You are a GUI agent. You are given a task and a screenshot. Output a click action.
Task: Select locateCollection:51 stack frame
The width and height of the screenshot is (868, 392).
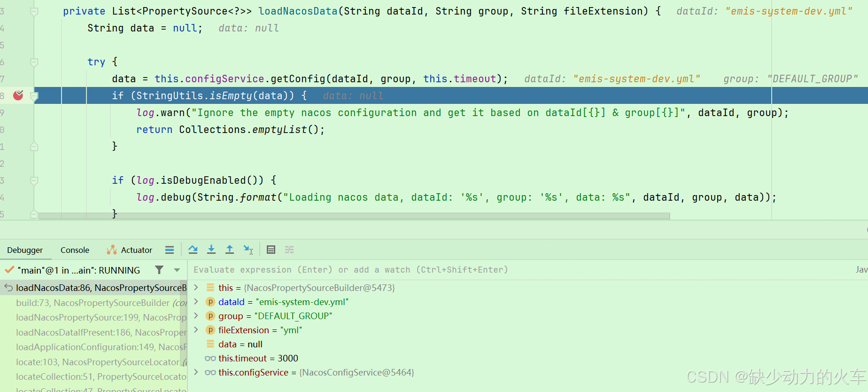click(x=94, y=376)
